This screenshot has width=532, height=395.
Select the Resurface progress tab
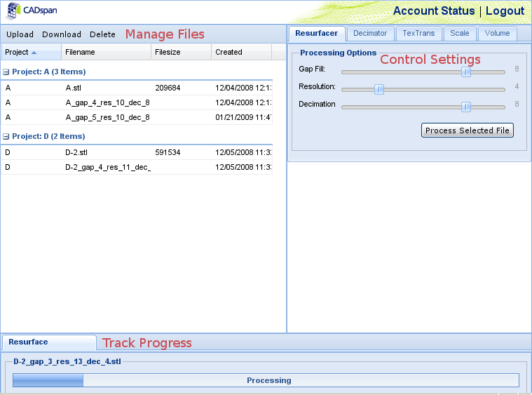[49, 342]
